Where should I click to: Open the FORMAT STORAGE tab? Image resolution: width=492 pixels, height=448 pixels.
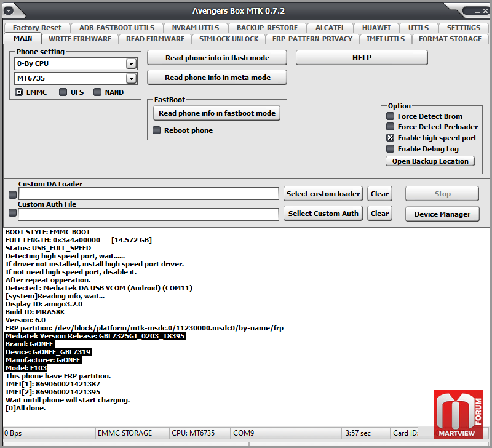[450, 39]
